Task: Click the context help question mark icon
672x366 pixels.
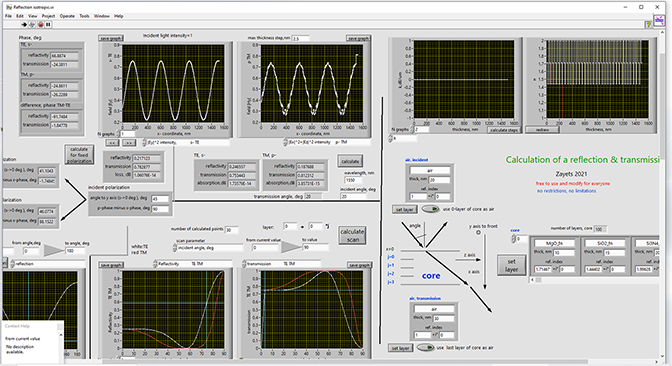Action: (x=649, y=25)
